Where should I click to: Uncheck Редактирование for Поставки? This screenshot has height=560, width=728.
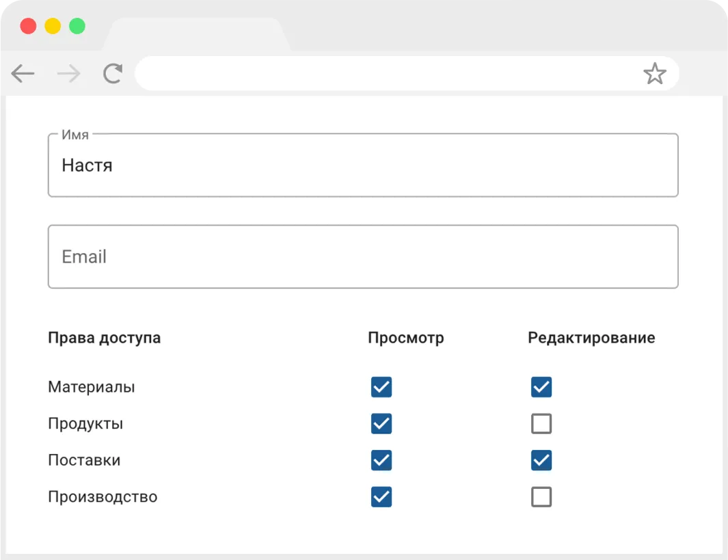[541, 460]
